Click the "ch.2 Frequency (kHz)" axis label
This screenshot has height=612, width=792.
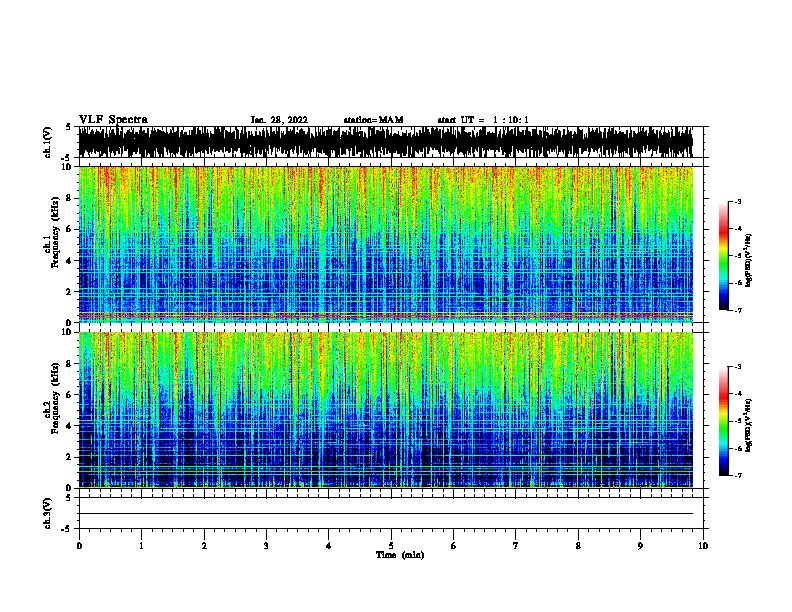pyautogui.click(x=51, y=398)
